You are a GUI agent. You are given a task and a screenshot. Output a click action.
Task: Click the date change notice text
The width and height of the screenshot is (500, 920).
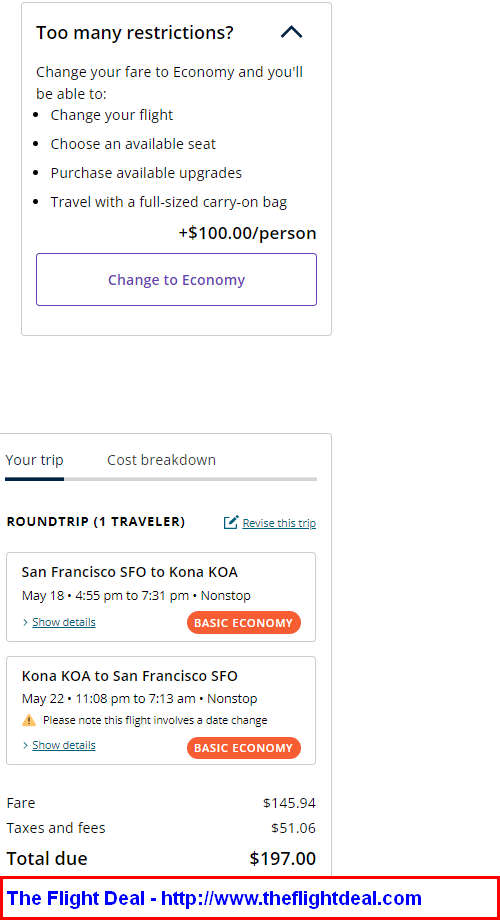point(155,720)
